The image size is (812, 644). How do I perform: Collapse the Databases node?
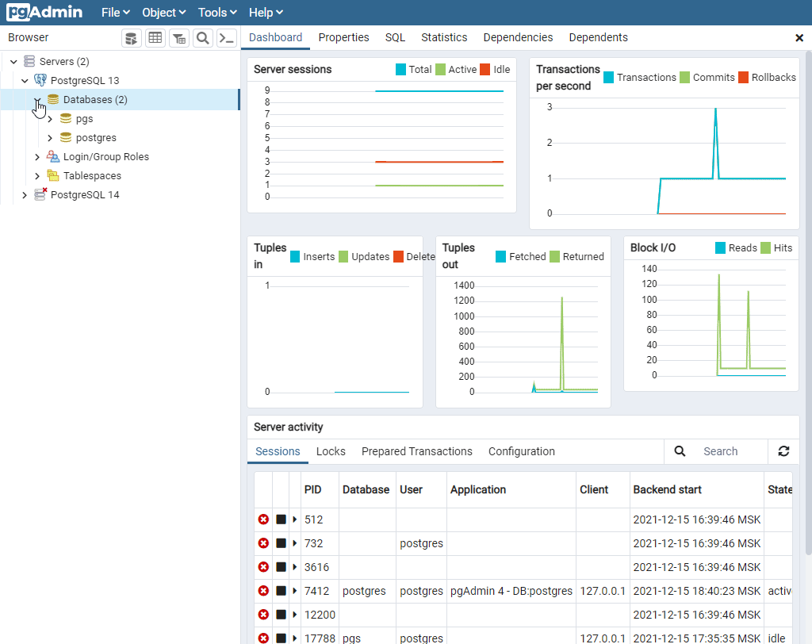(37, 99)
